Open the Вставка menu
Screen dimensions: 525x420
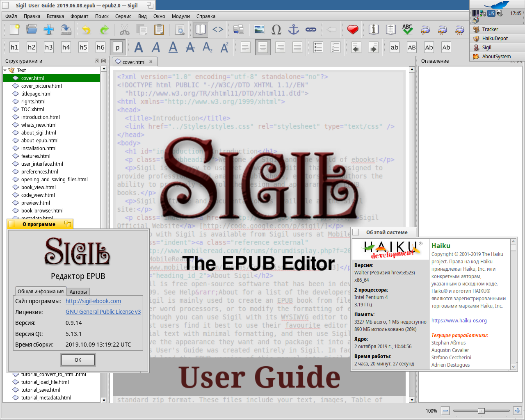point(55,16)
